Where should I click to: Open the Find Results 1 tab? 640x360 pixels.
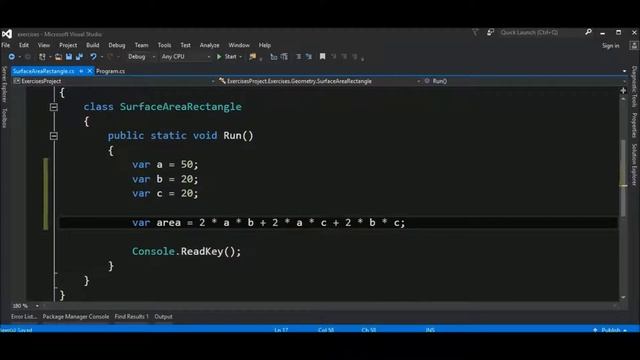click(x=131, y=317)
